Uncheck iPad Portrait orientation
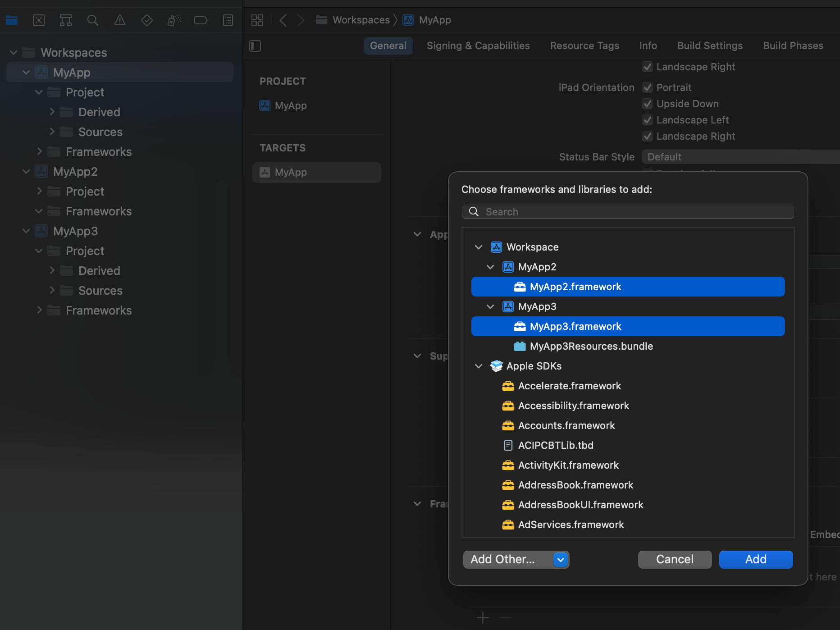Image resolution: width=840 pixels, height=630 pixels. pos(648,87)
